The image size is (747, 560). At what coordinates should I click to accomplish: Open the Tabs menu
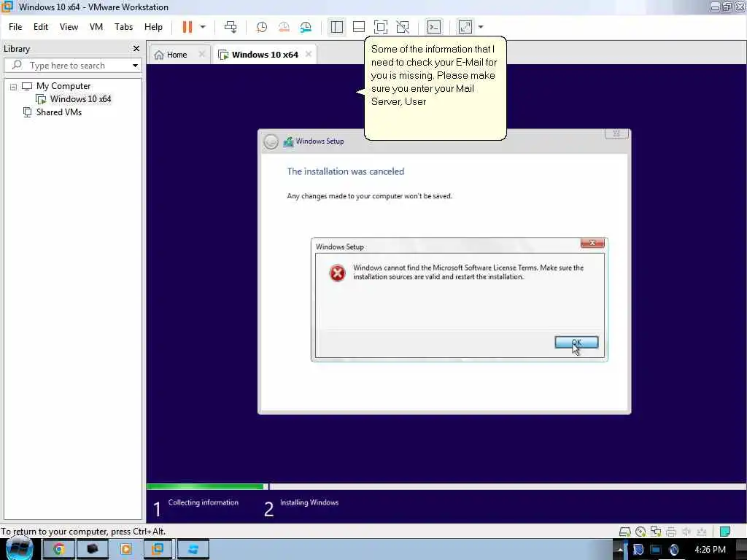tap(123, 27)
